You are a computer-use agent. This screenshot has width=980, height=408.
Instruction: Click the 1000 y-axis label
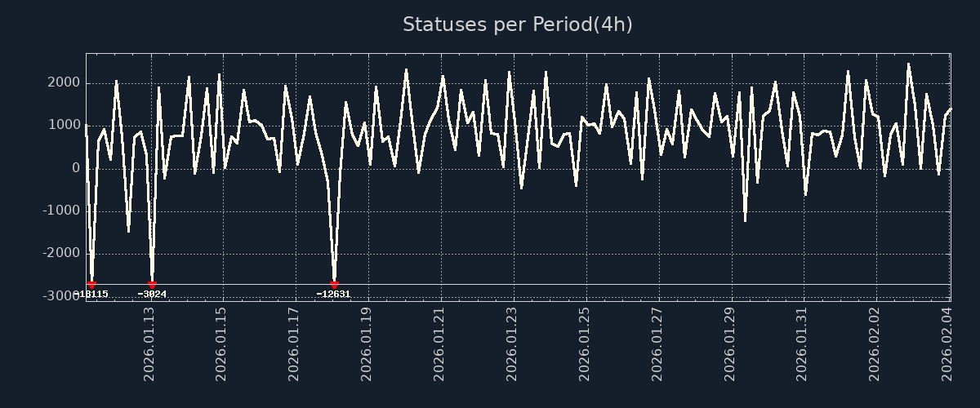click(x=63, y=126)
